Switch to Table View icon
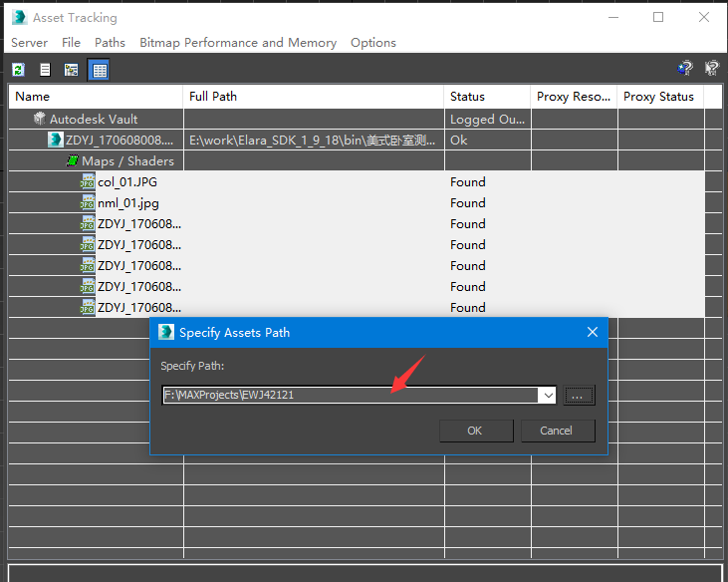 (99, 70)
